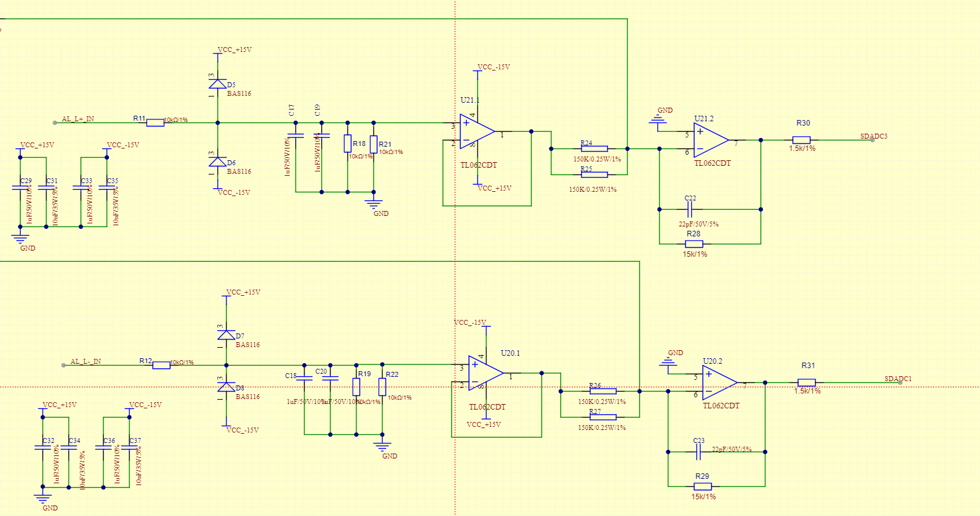Click resistor R11 symbol
980x516 pixels.
tap(155, 123)
